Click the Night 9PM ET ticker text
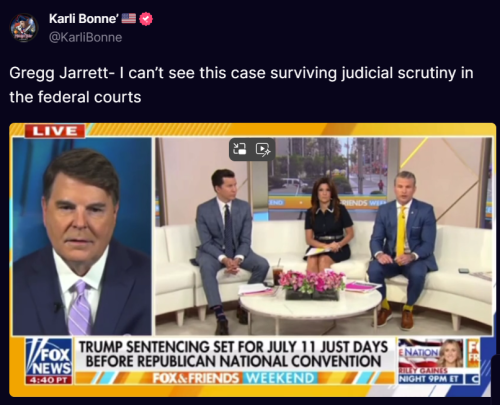Viewport: 500px width, 405px height. pos(431,379)
